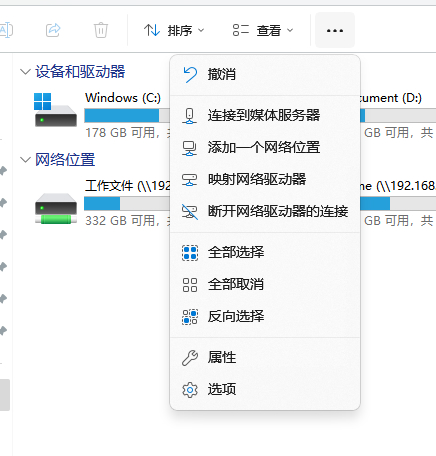Collapse the 设备和驱动器 group
The height and width of the screenshot is (456, 436).
[x=25, y=72]
